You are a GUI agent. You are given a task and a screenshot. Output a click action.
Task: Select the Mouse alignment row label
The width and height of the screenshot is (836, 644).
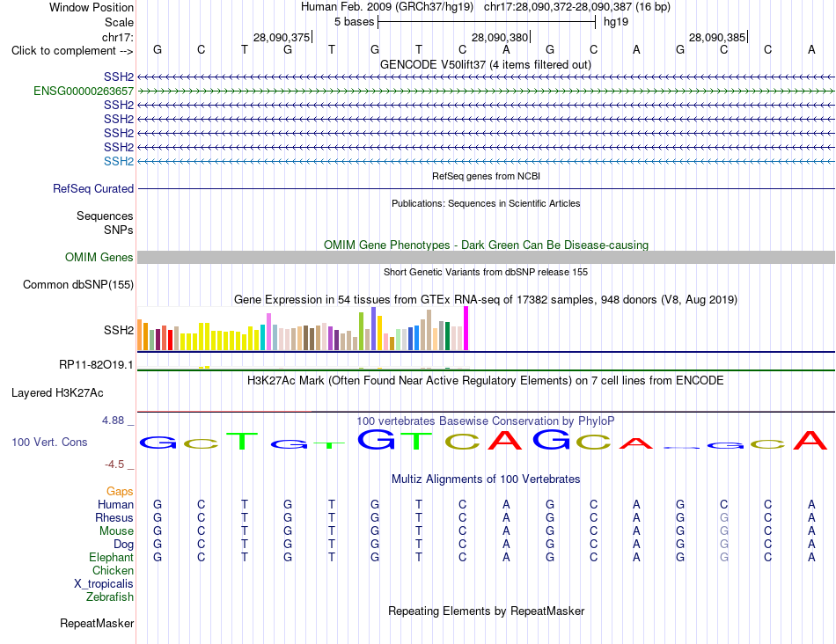tap(116, 531)
